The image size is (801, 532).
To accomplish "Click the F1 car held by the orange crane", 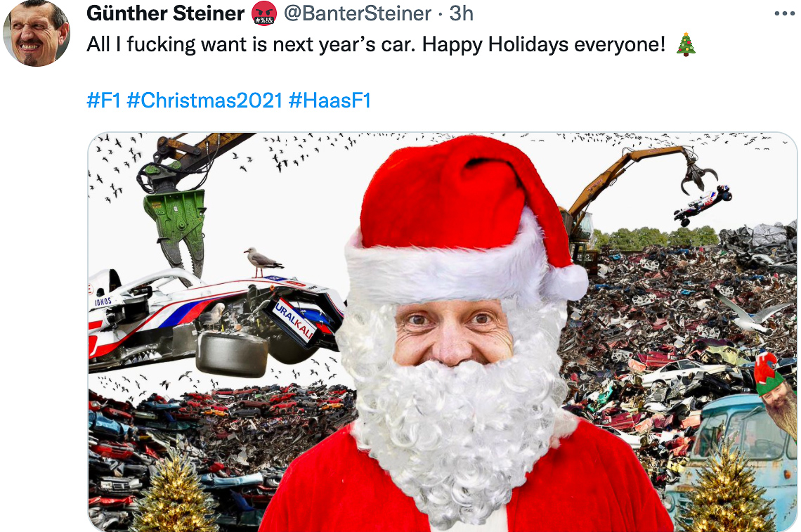I will click(703, 205).
